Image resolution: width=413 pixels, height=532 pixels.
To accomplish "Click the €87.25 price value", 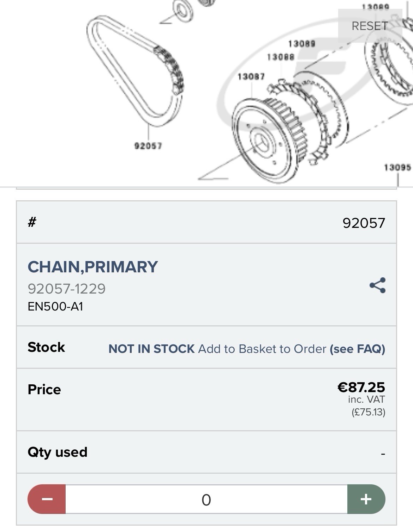I will pyautogui.click(x=361, y=387).
